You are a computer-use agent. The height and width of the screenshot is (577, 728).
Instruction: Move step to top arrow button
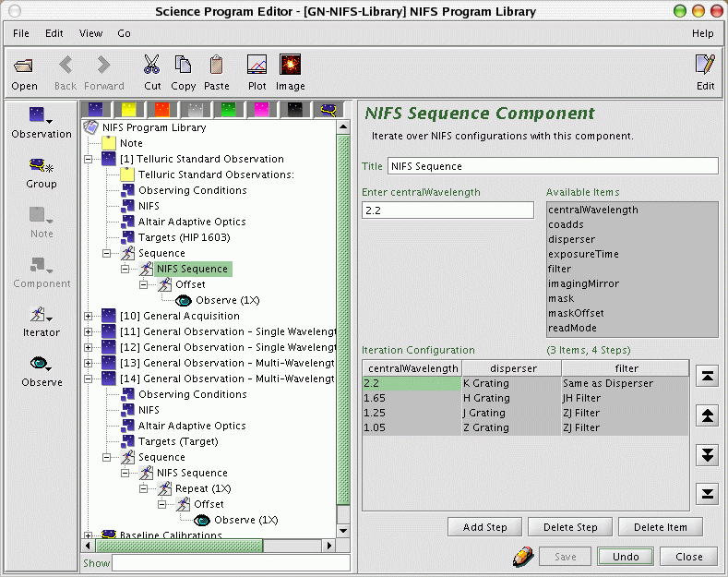707,376
